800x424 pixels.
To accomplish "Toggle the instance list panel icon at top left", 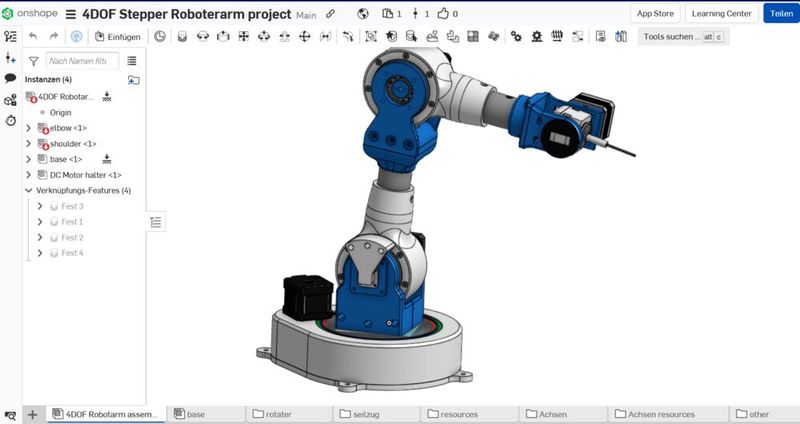I will click(x=10, y=36).
